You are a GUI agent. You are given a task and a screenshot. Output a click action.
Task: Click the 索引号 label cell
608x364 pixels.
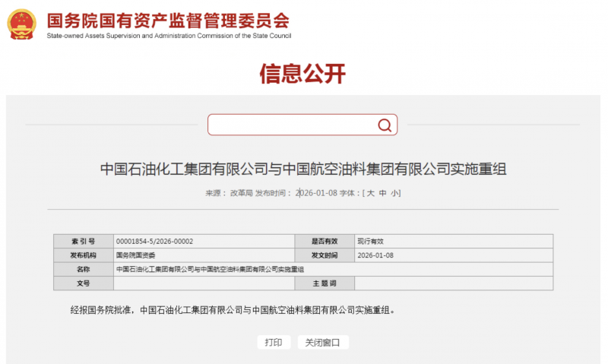(84, 241)
